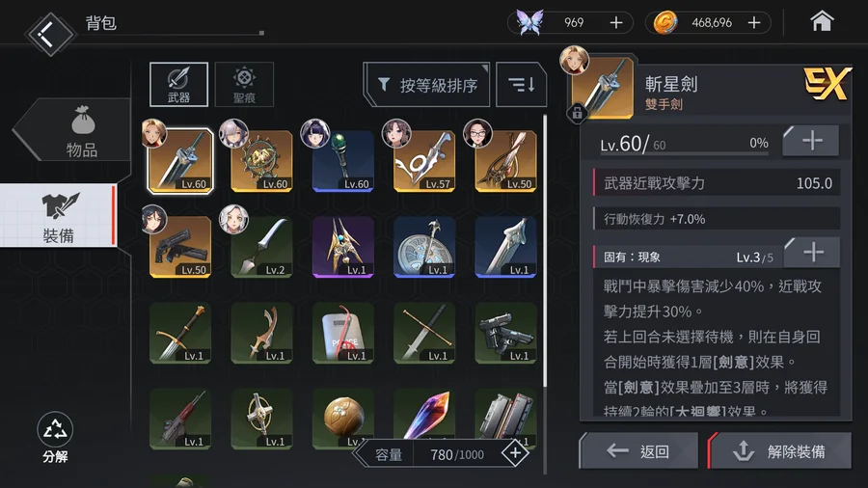Click the 返回 button
Image resolution: width=868 pixels, height=488 pixels.
point(638,451)
